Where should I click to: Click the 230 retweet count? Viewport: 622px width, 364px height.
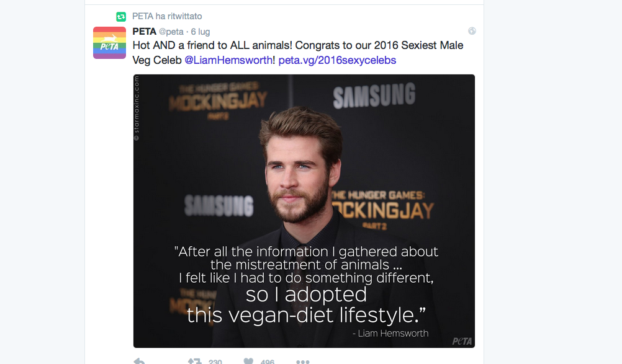pos(215,362)
